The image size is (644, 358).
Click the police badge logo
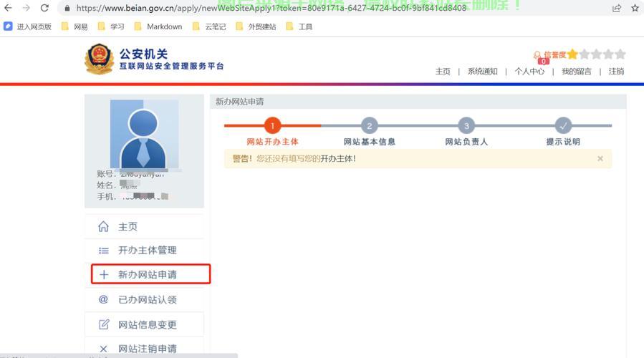point(99,59)
